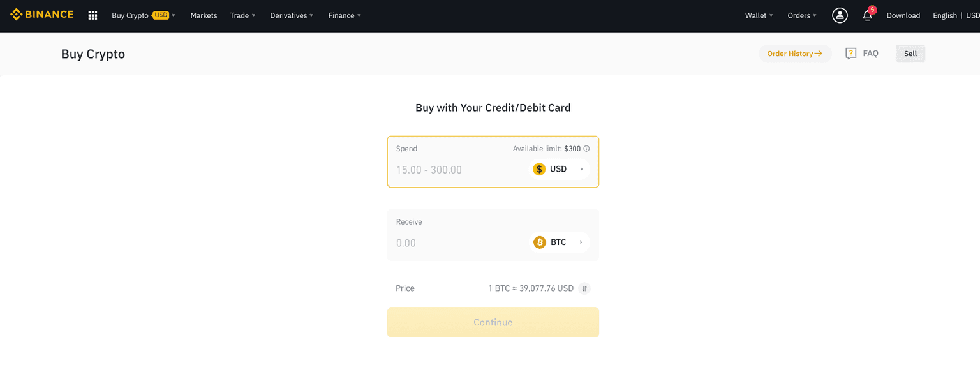This screenshot has height=377, width=980.
Task: Expand the Wallet dropdown
Action: tap(759, 15)
